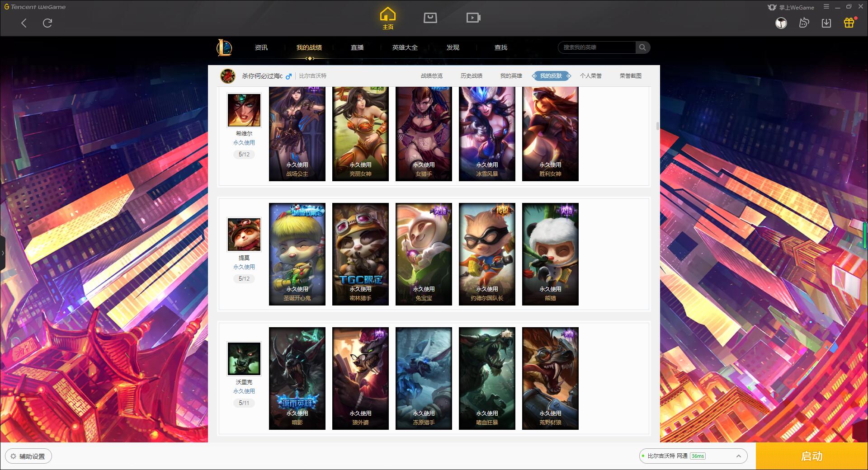Image resolution: width=868 pixels, height=470 pixels.
Task: Open the 密林猎手 skin card
Action: [x=360, y=254]
